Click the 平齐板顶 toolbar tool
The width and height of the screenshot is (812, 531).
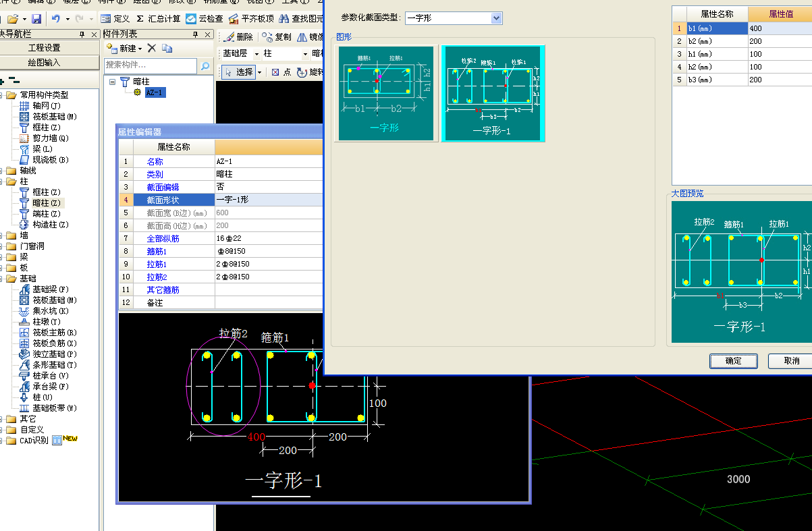coord(251,19)
